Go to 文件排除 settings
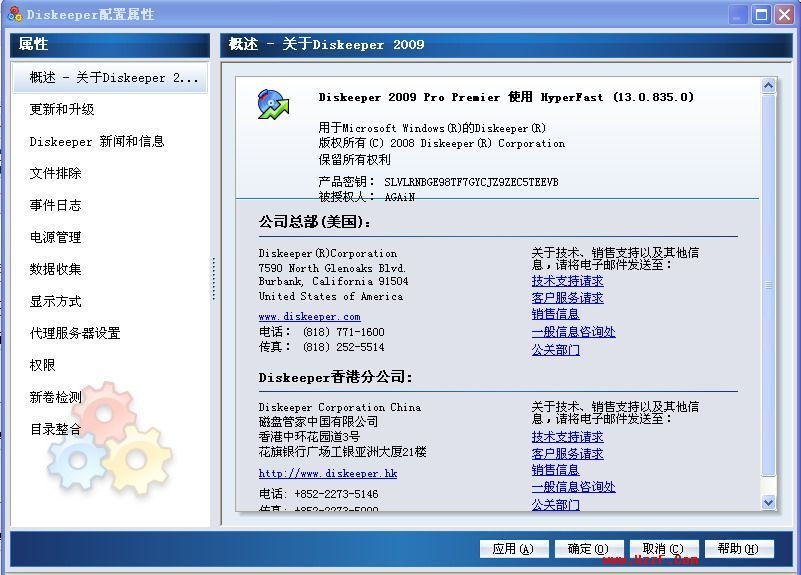The image size is (801, 575). (55, 174)
